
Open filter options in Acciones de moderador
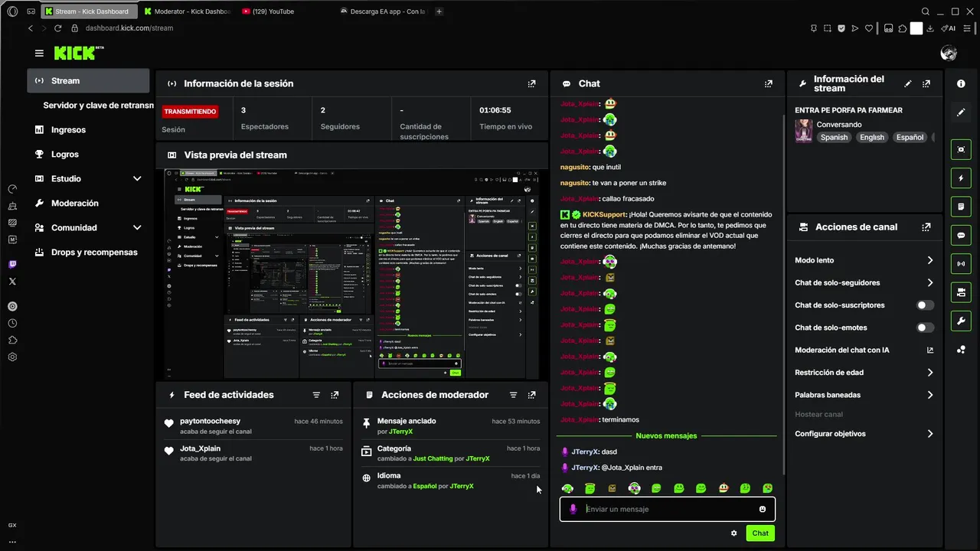pyautogui.click(x=514, y=395)
